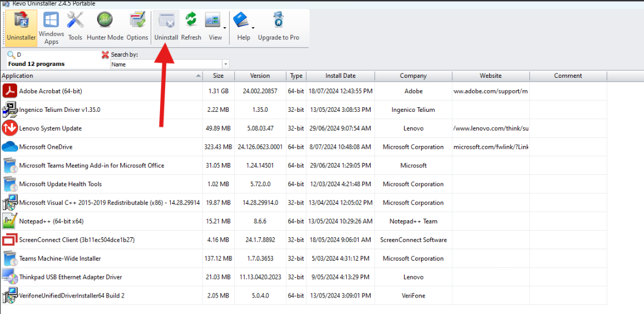Select Adobe Acrobat (64-bit) row

pos(304,91)
